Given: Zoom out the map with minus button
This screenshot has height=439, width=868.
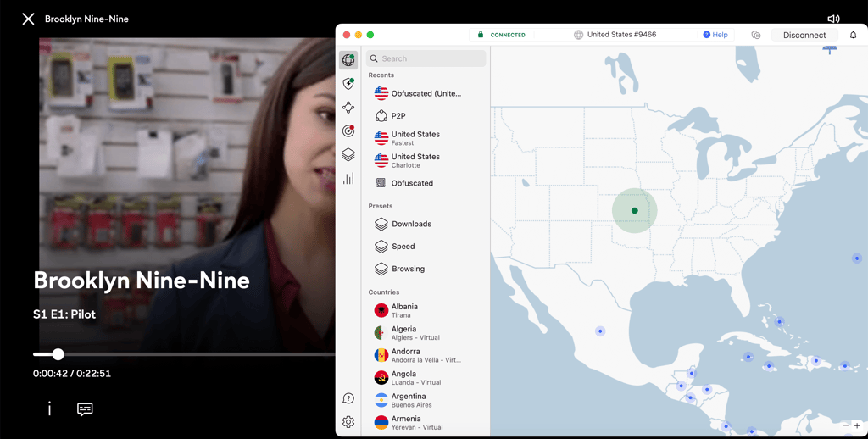Looking at the screenshot, I should 845,425.
